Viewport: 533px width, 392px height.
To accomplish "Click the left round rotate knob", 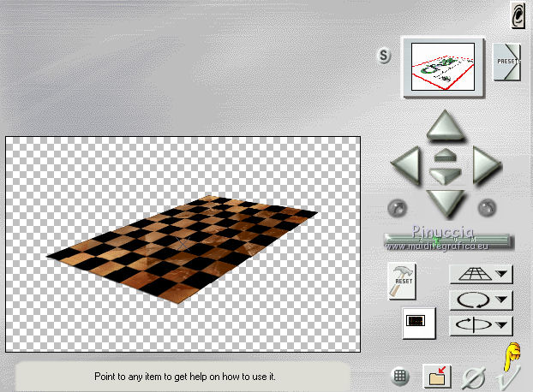I will tap(397, 208).
